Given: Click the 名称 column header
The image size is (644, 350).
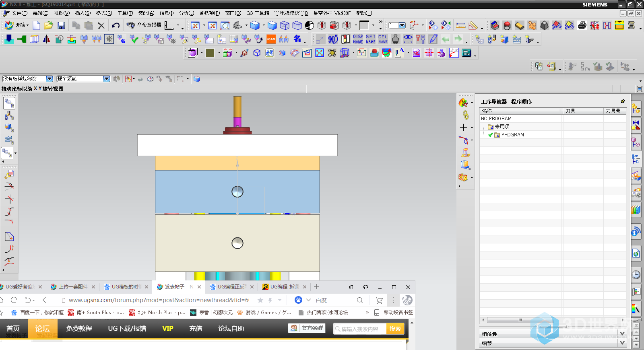Looking at the screenshot, I should [520, 111].
